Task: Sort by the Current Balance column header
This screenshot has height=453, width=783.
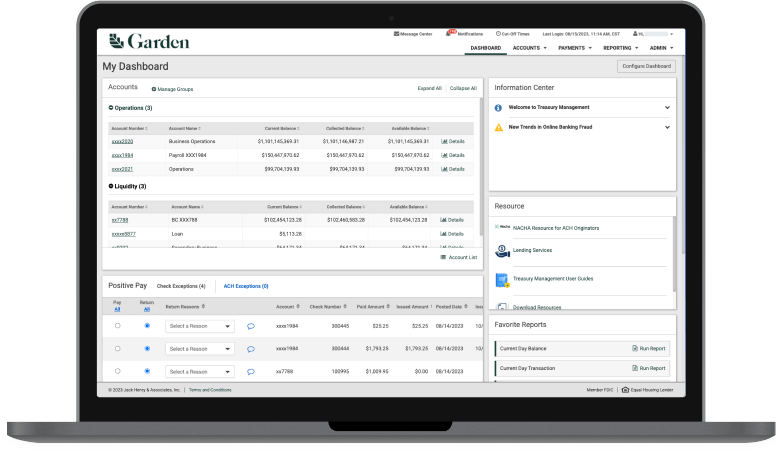Action: (x=282, y=128)
